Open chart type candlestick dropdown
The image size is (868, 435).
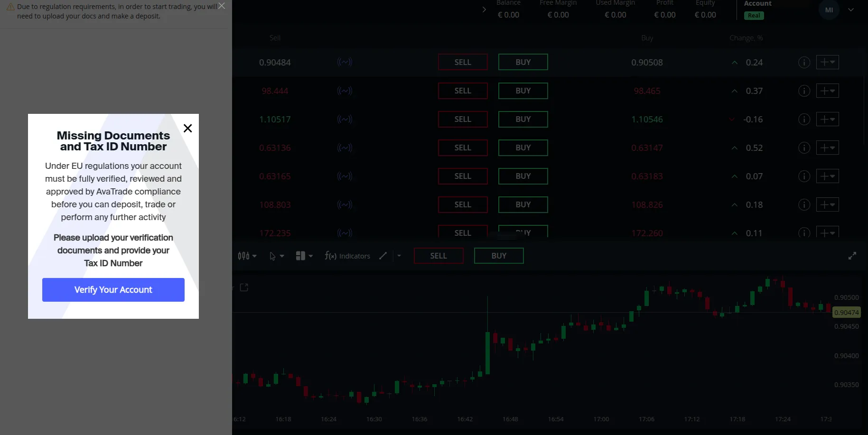coord(247,256)
